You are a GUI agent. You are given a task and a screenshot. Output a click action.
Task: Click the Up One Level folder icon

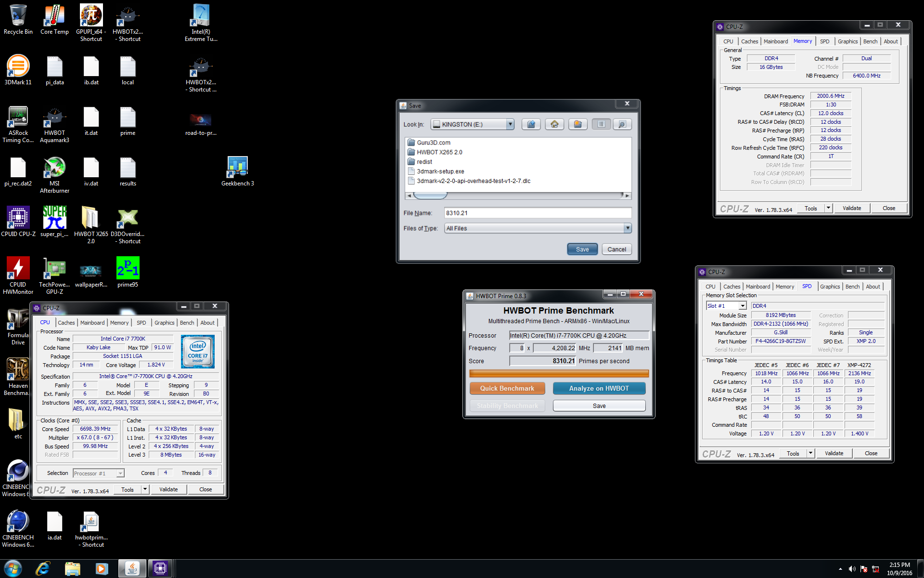(531, 124)
